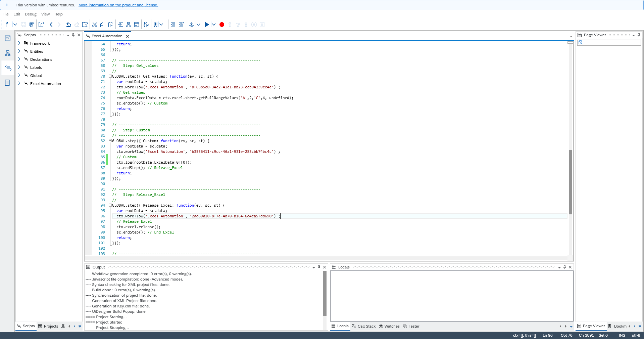Switch to the Bookmarks tab beside Page Viewer
The image size is (644, 339).
pos(617,326)
